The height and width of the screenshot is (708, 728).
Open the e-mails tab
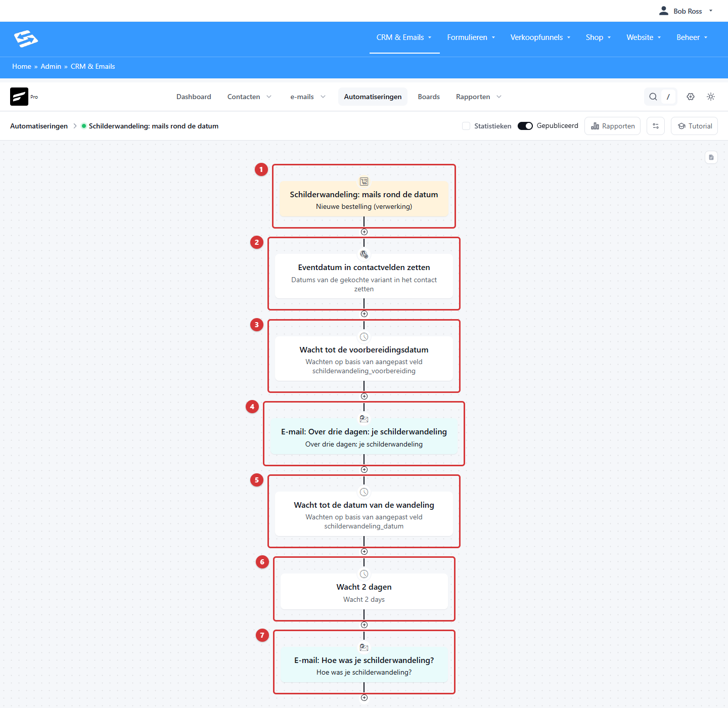pyautogui.click(x=302, y=97)
